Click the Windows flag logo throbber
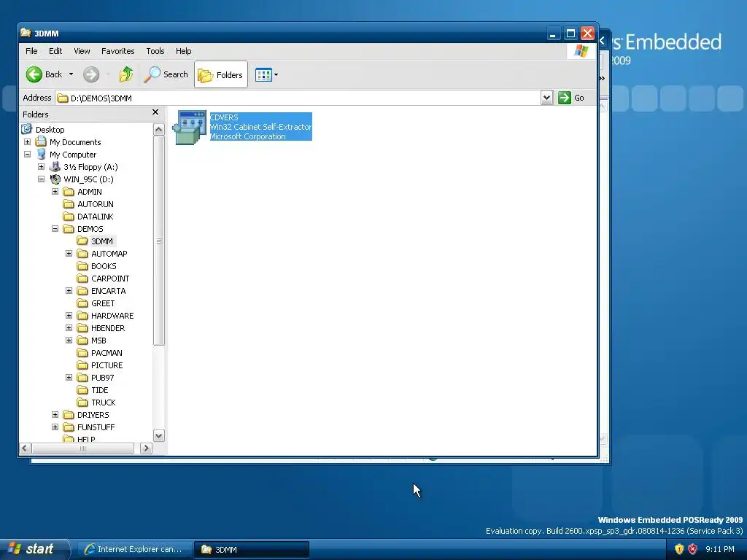 tap(581, 50)
